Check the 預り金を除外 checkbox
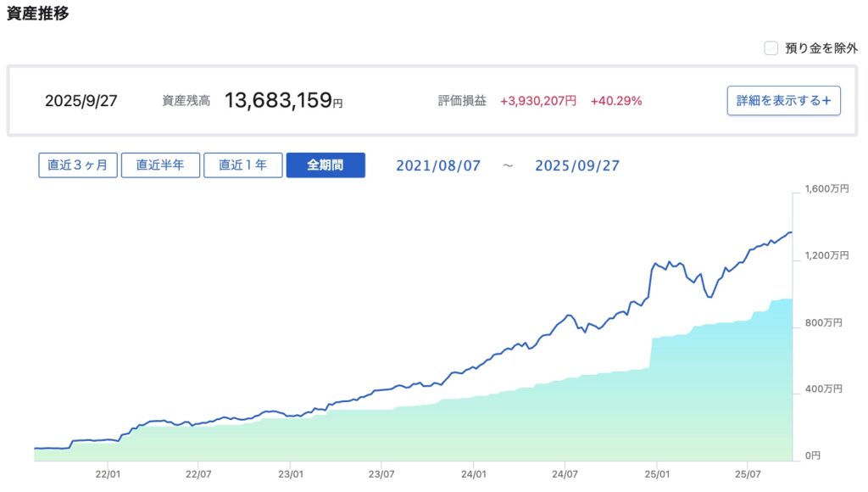Screen dimensions: 868x492 tap(771, 48)
